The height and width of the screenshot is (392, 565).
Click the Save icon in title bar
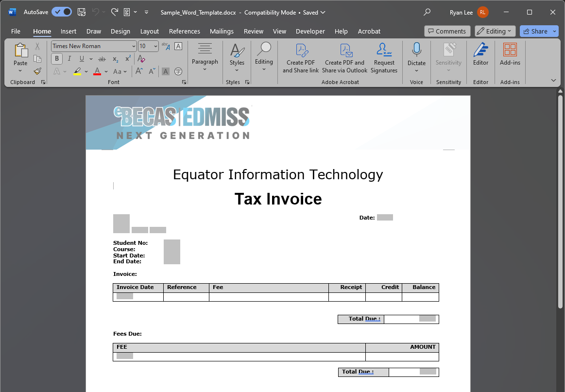pyautogui.click(x=82, y=12)
